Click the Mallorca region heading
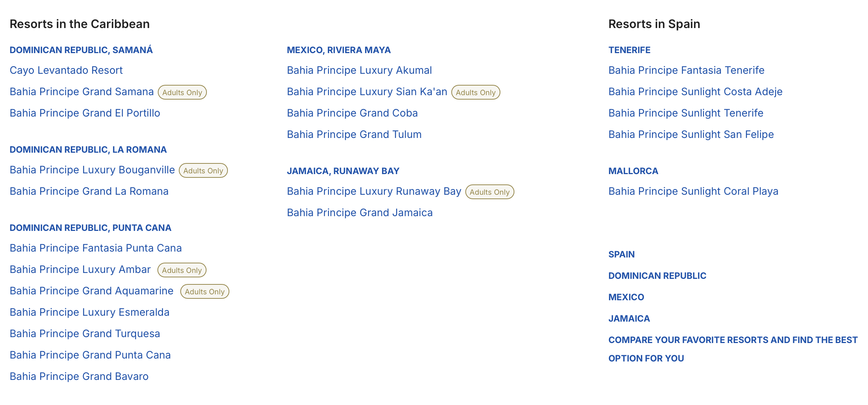 (633, 171)
